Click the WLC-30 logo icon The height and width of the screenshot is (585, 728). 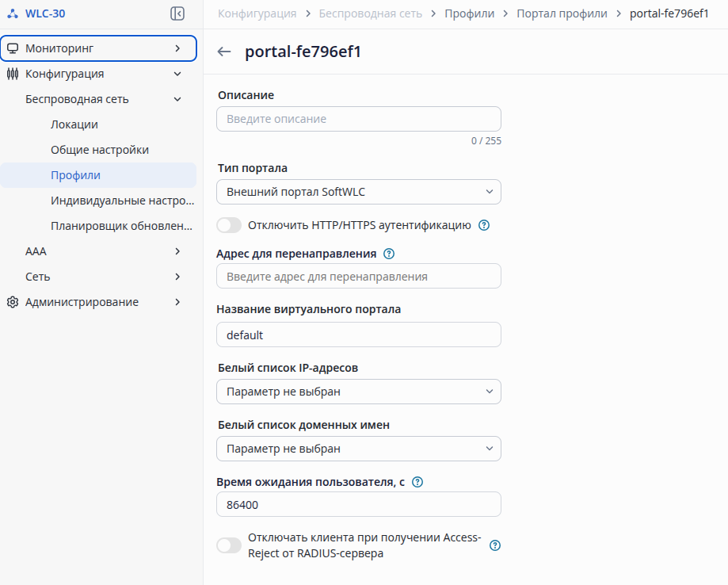point(13,13)
